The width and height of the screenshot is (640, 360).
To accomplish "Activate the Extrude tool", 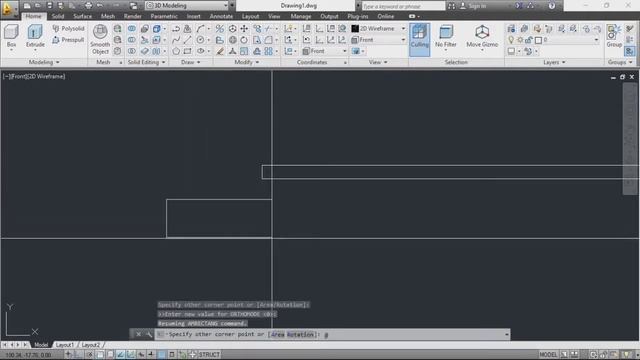I will coord(35,36).
